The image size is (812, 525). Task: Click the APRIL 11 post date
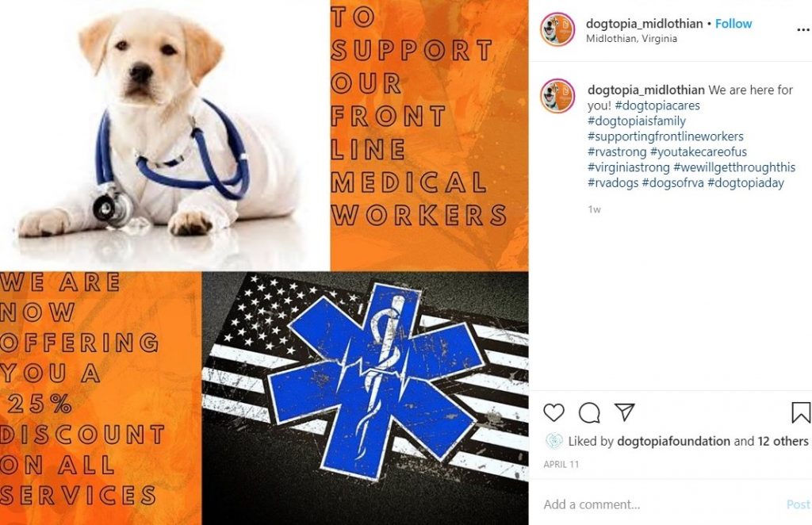tap(561, 465)
